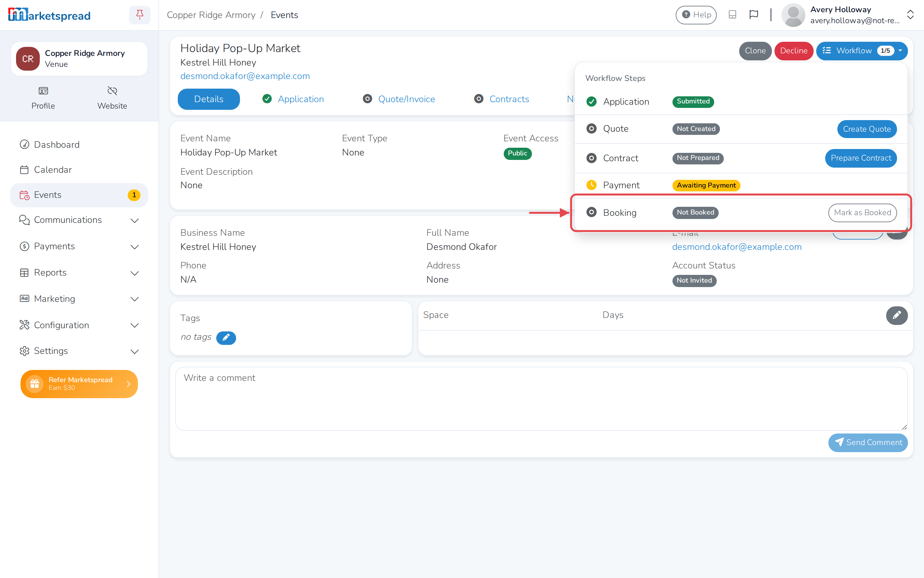Viewport: 924px width, 578px height.
Task: Click Mark as Booked button
Action: pyautogui.click(x=862, y=213)
